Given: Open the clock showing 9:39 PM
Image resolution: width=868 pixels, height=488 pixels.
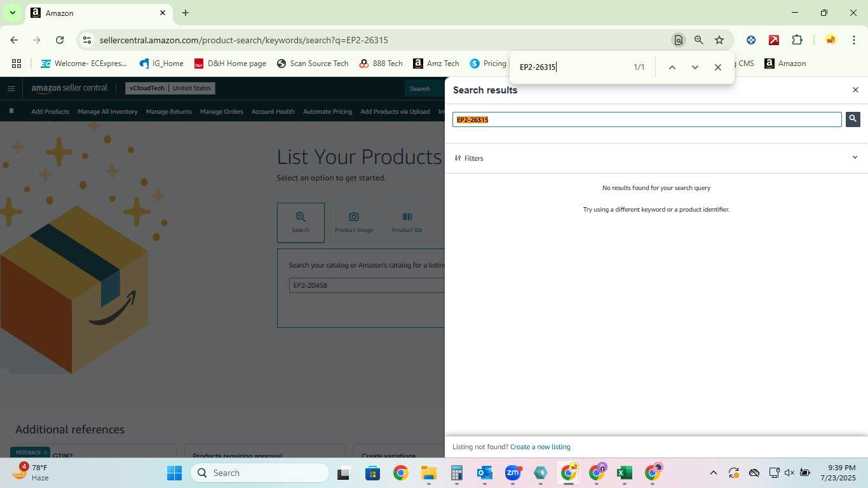Looking at the screenshot, I should coord(839,473).
